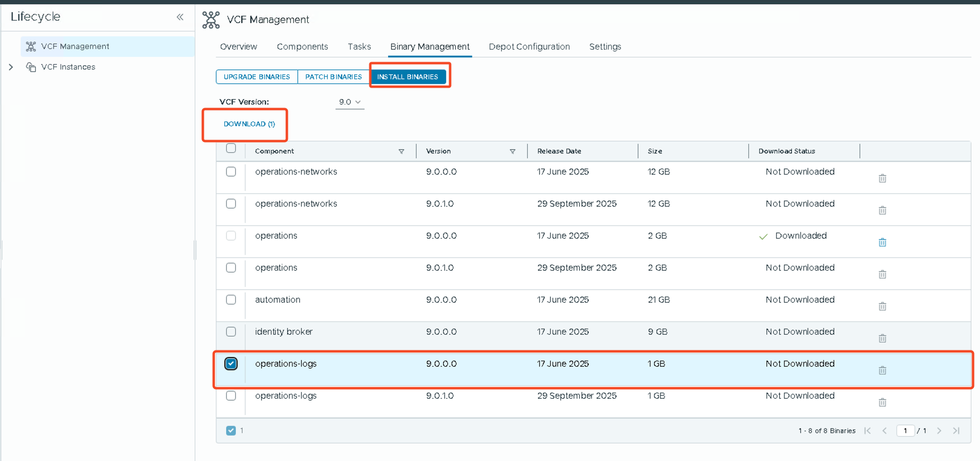Open the VCF Version 9.0 dropdown
The height and width of the screenshot is (461, 980).
pos(349,102)
